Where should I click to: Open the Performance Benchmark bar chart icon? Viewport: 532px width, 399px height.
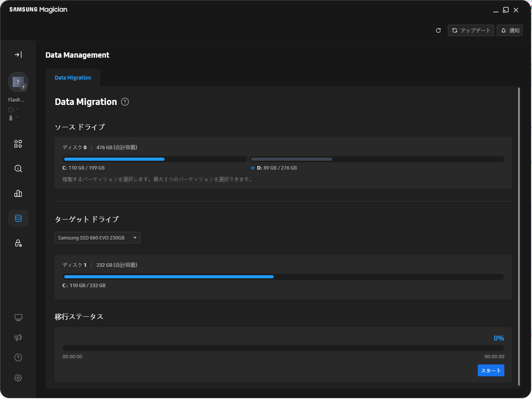pos(18,193)
